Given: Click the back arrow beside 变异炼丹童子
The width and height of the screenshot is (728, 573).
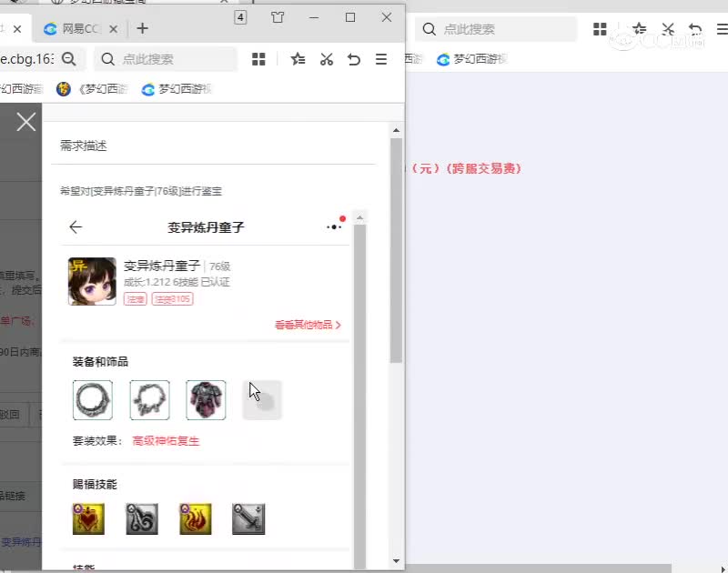Looking at the screenshot, I should (76, 226).
